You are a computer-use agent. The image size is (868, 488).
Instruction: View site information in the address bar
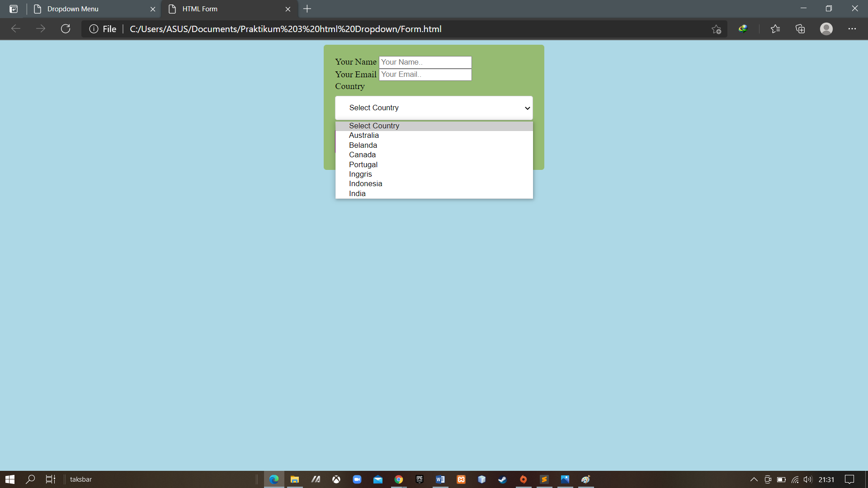pos(93,28)
